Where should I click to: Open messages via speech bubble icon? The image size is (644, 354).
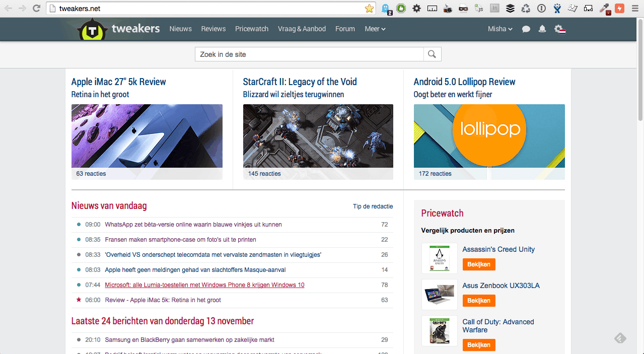[x=526, y=29]
